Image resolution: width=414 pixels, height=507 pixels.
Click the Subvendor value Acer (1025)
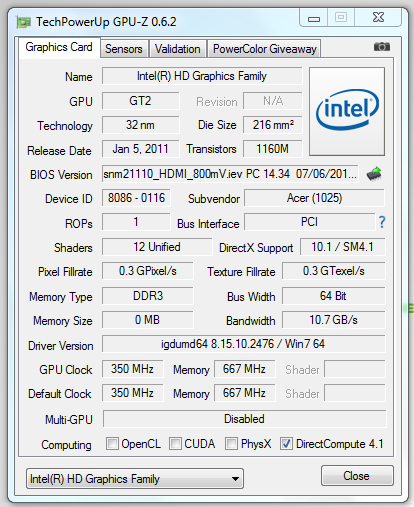(x=315, y=198)
